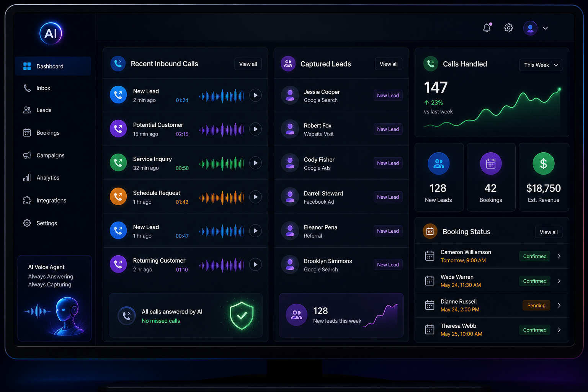
Task: Click Brooklyn Simmons avatar
Action: [x=290, y=265]
